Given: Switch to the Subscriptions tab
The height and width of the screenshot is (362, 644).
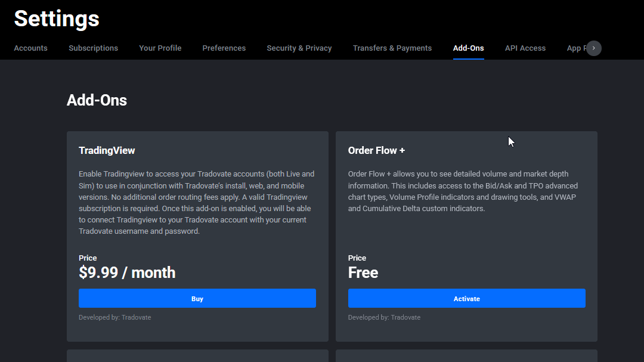Looking at the screenshot, I should 93,48.
